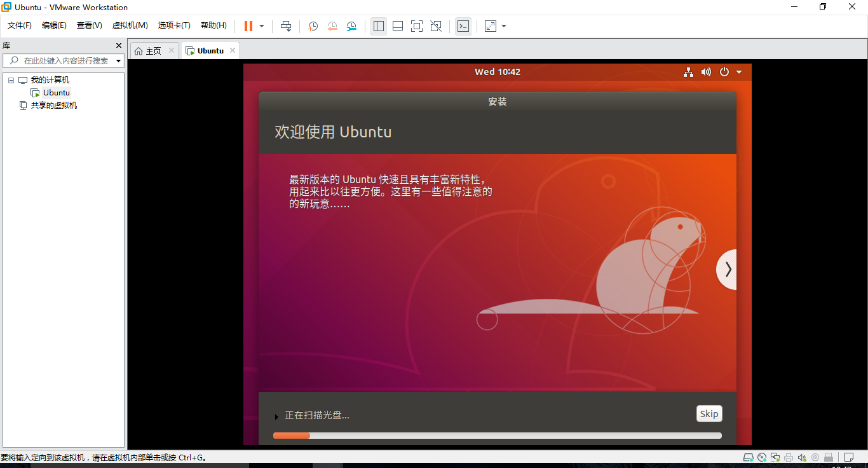Click the USB device status icon
This screenshot has height=468, width=868.
[829, 457]
